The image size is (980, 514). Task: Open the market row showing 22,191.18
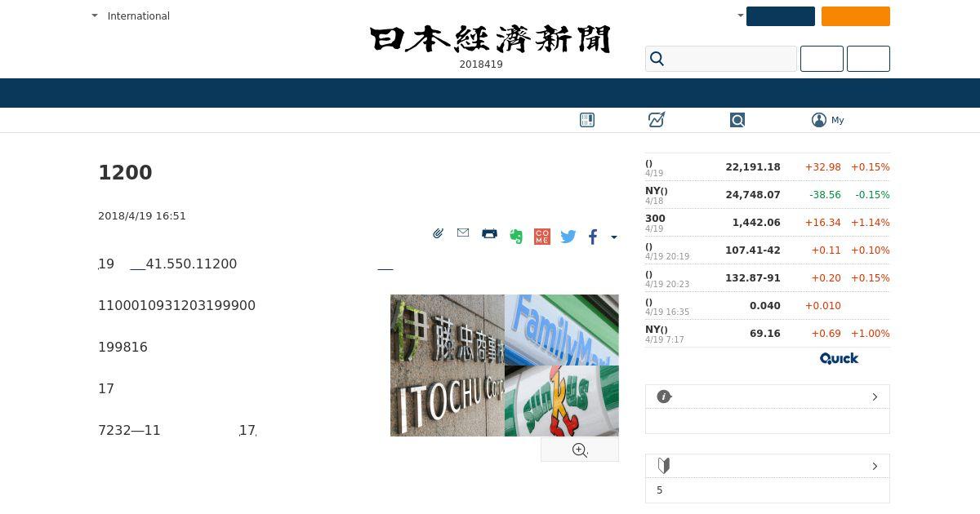pyautogui.click(x=768, y=167)
